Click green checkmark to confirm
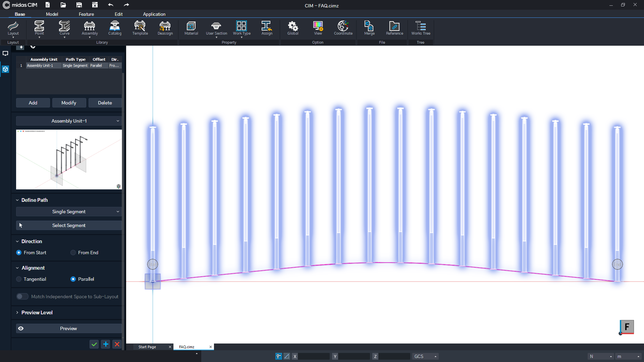The image size is (644, 362). (x=94, y=344)
